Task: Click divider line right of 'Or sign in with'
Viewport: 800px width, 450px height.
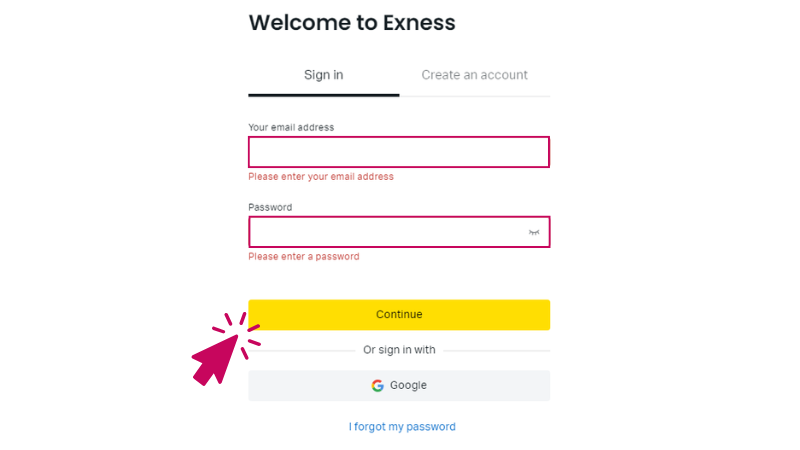Action: click(x=495, y=351)
